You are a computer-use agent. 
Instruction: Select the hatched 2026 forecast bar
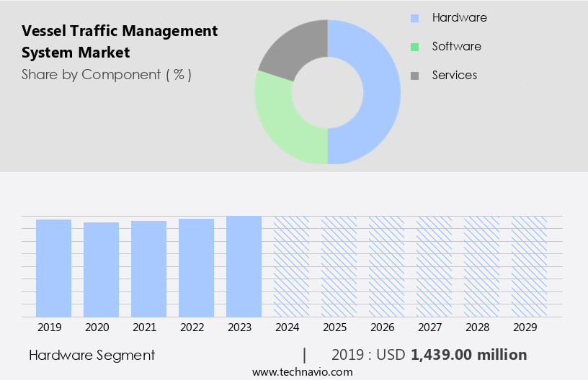point(386,266)
